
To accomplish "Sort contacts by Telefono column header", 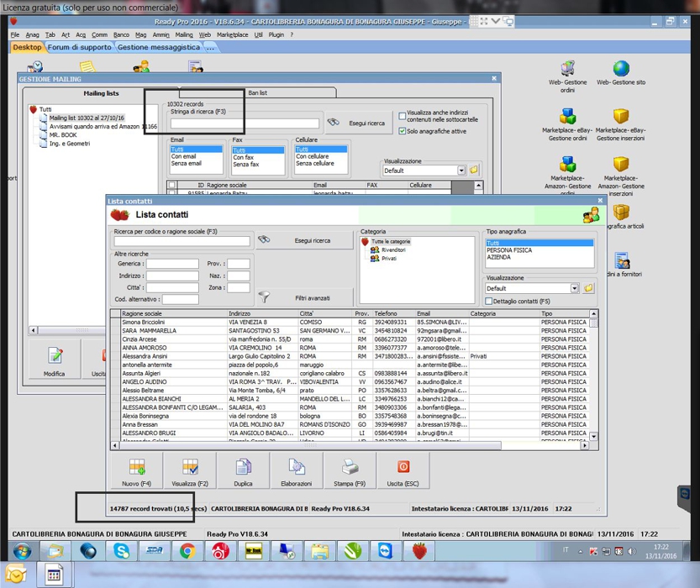I will (394, 313).
